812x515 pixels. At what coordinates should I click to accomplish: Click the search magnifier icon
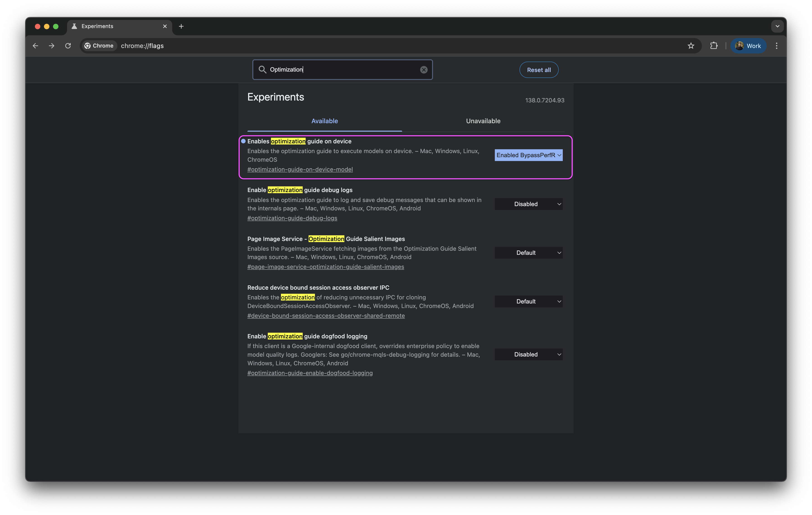coord(262,70)
